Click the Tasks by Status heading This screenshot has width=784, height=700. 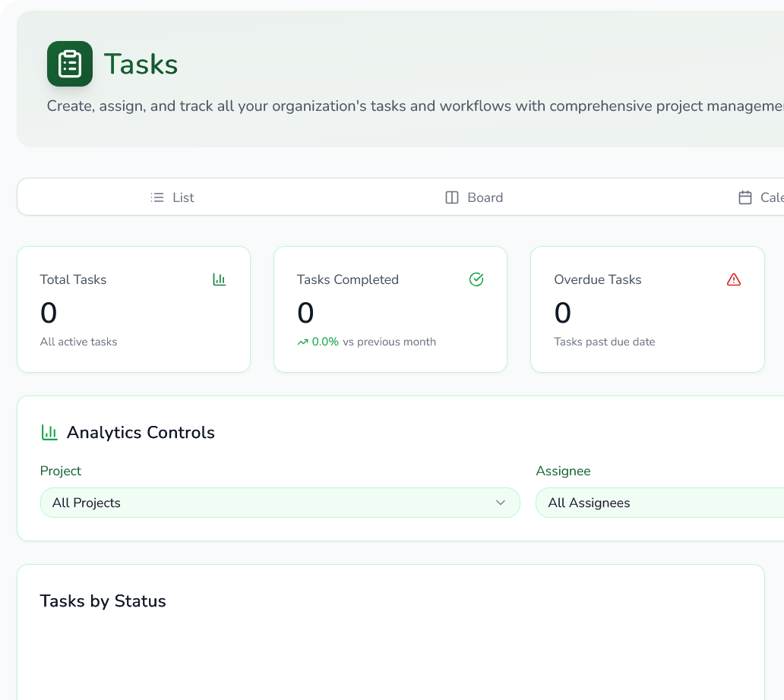(103, 601)
